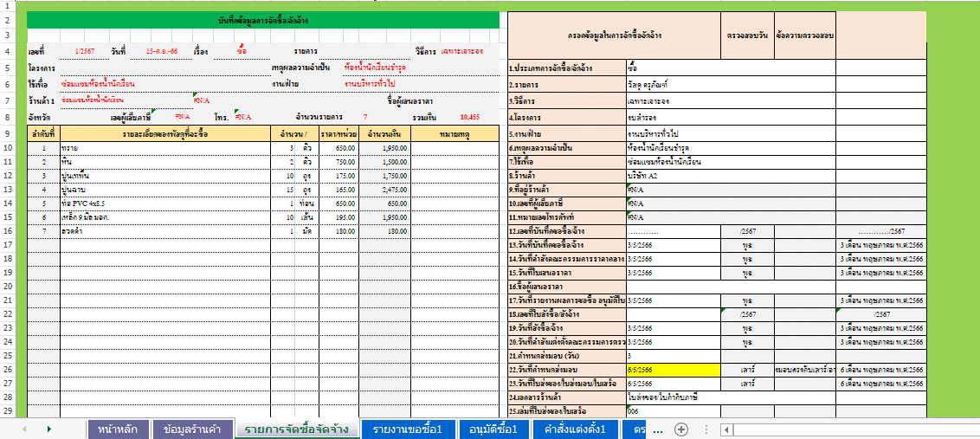Click the 6/5/2566 date in row 23

[x=674, y=384]
